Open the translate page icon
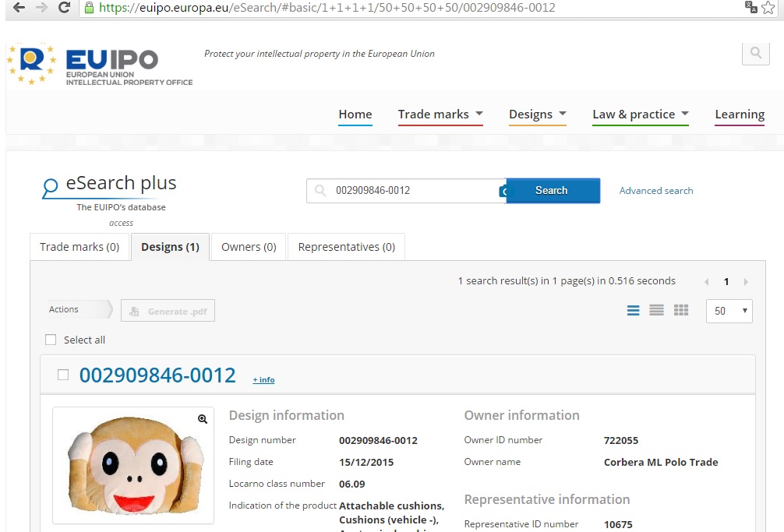 pyautogui.click(x=750, y=7)
